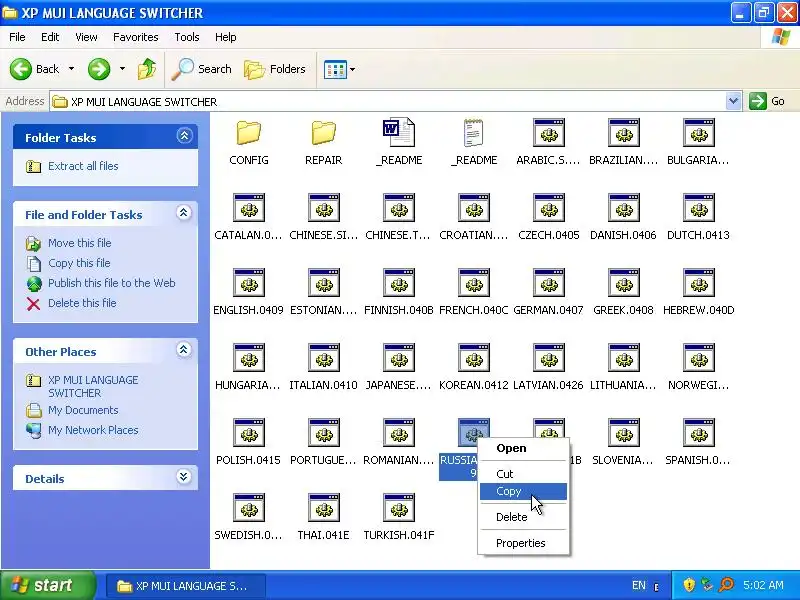Open the Windows start menu
800x600 pixels.
[x=47, y=585]
